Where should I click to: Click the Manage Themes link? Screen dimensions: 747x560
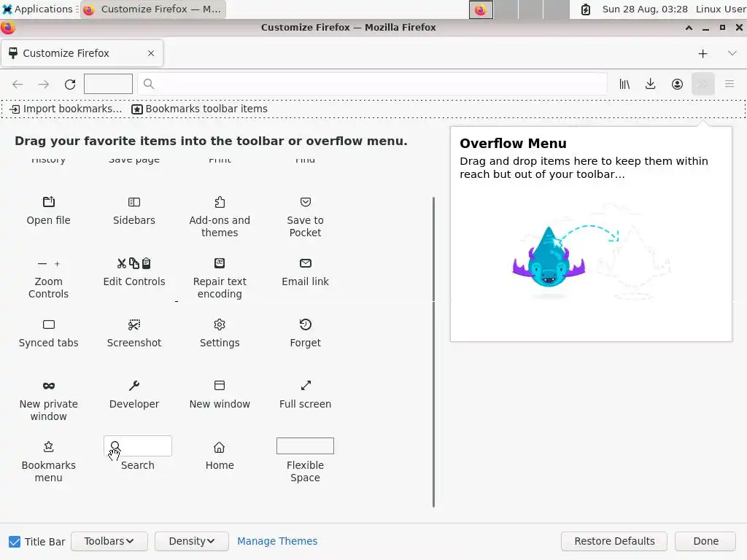click(x=277, y=542)
